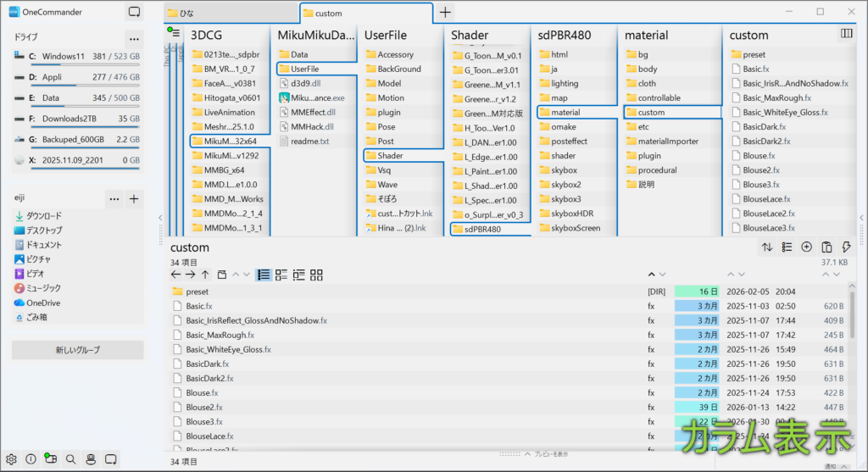Open the up-down arrows sort menu

click(767, 247)
